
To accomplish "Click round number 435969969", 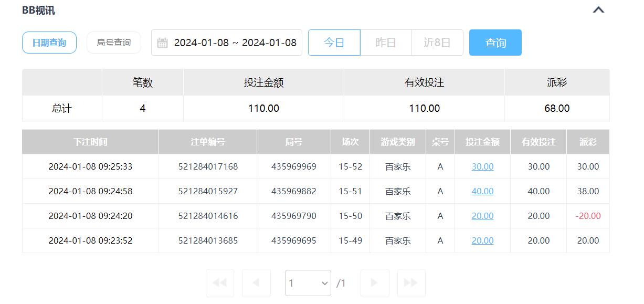I will pos(294,166).
